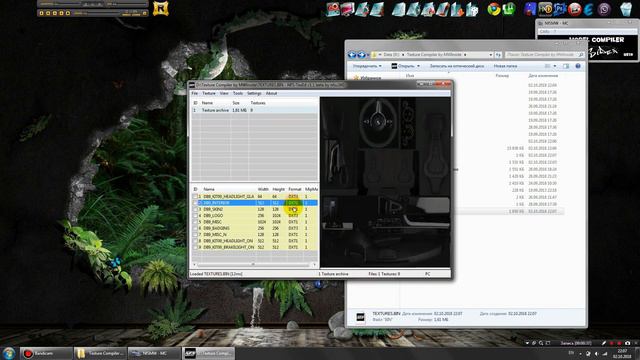Open the dice folder dock icon
Screen dimensions: 640x360
tap(472, 9)
